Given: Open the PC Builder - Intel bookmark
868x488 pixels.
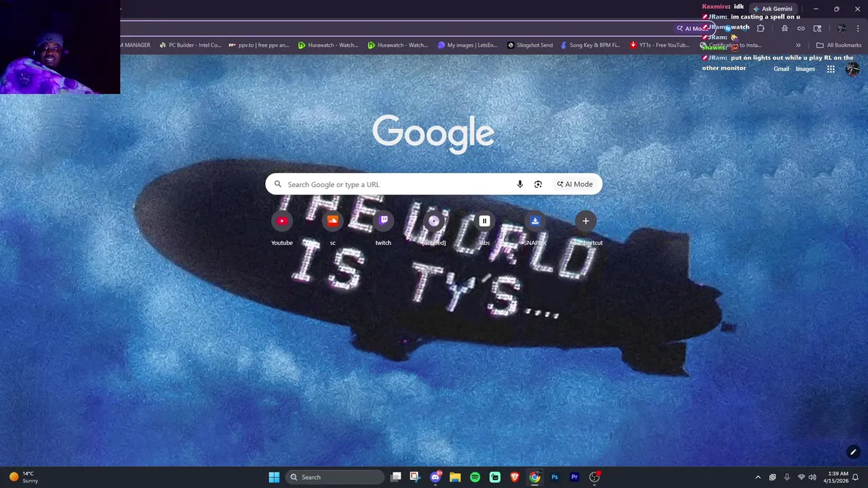Looking at the screenshot, I should (190, 45).
